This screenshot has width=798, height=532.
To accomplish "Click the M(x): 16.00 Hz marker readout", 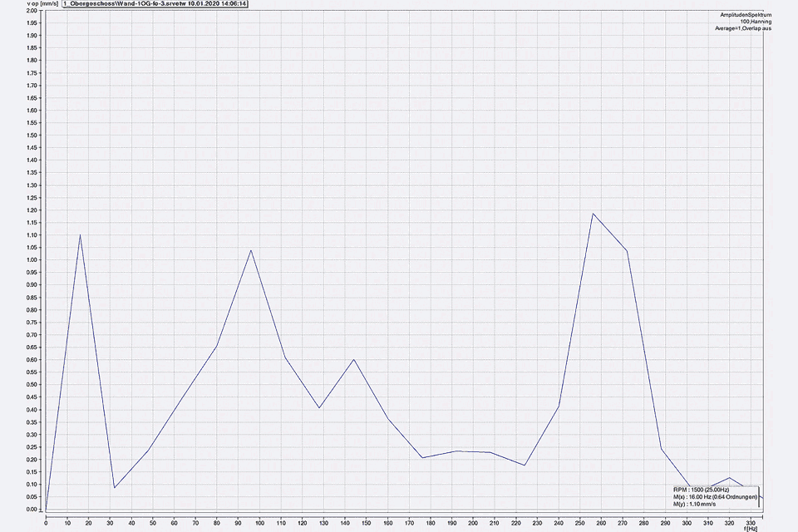I will tap(715, 496).
